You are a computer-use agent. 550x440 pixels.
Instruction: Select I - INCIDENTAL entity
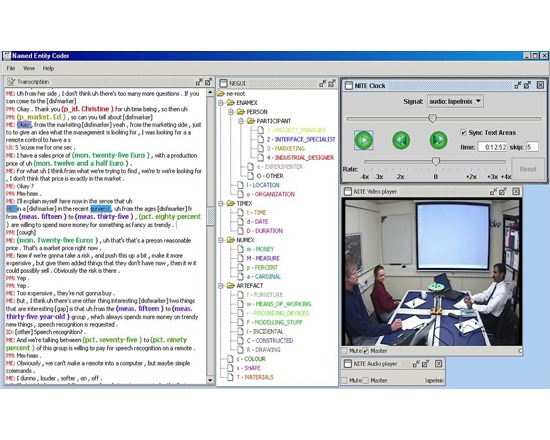265,331
